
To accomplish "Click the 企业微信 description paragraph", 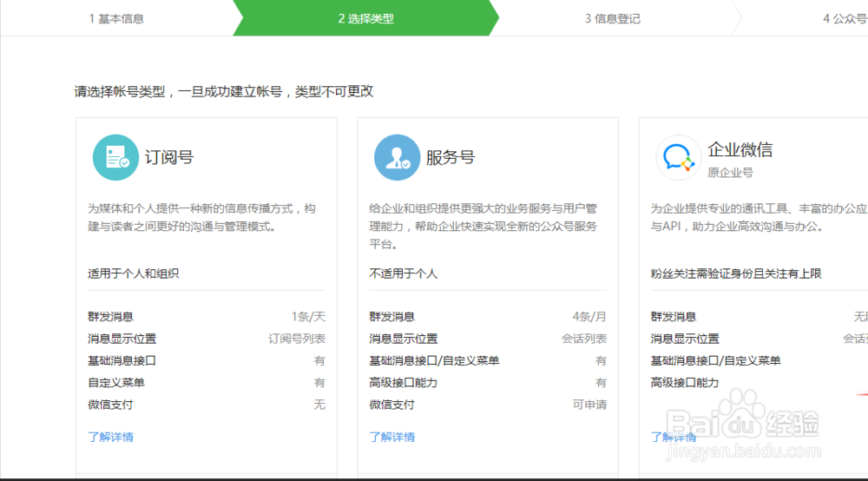I will coord(759,218).
